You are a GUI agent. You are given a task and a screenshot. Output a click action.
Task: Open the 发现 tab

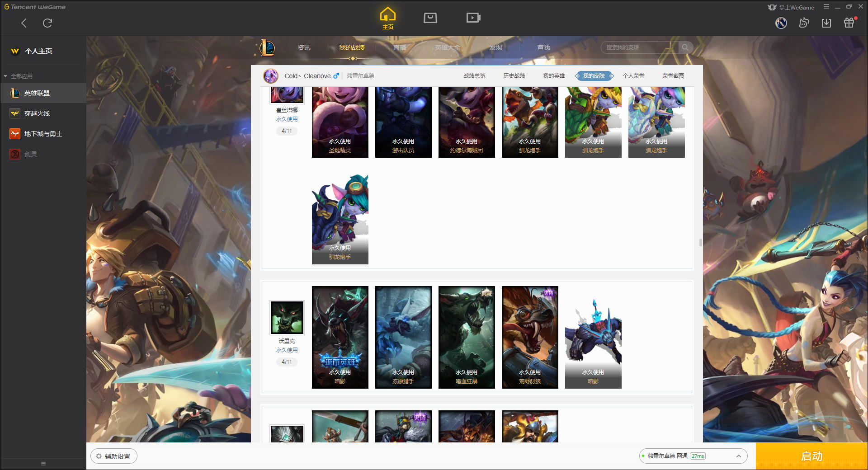click(495, 47)
